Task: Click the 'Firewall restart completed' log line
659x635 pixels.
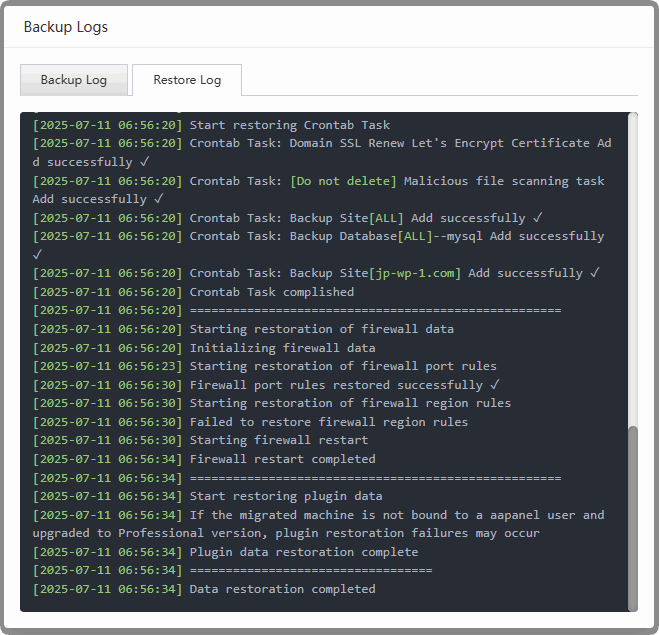Action: pyautogui.click(x=282, y=459)
